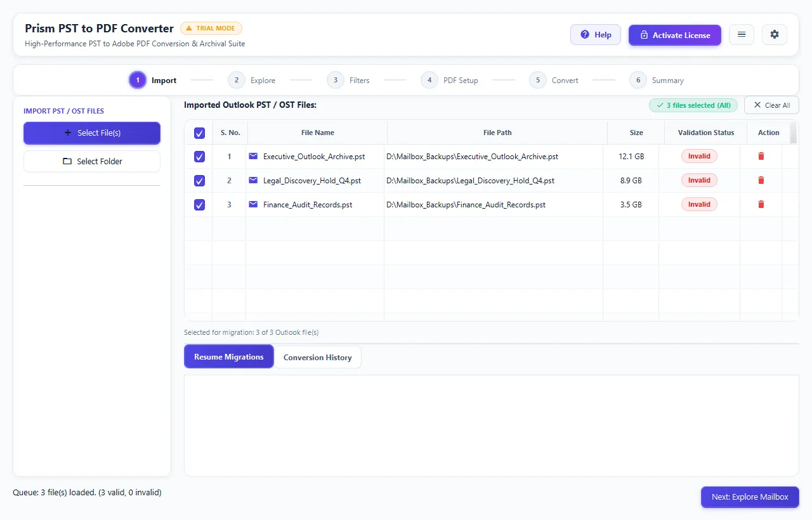Switch to the Conversion History tab
812x520 pixels.
pyautogui.click(x=318, y=357)
